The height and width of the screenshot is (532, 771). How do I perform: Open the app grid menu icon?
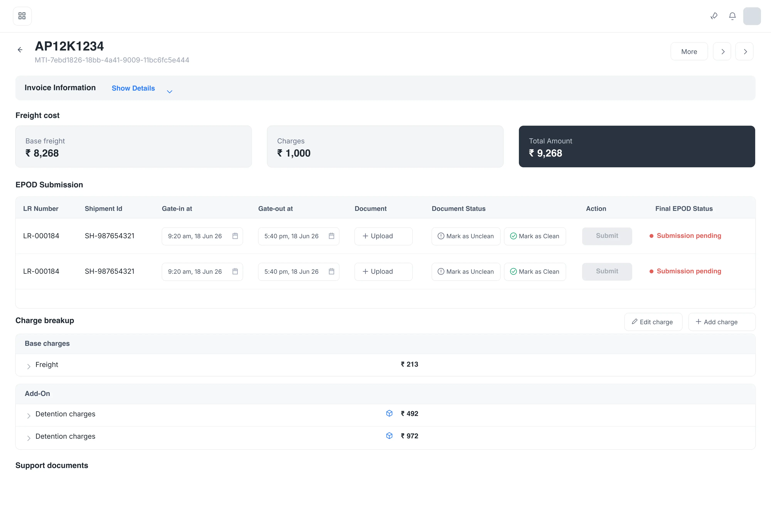(22, 16)
